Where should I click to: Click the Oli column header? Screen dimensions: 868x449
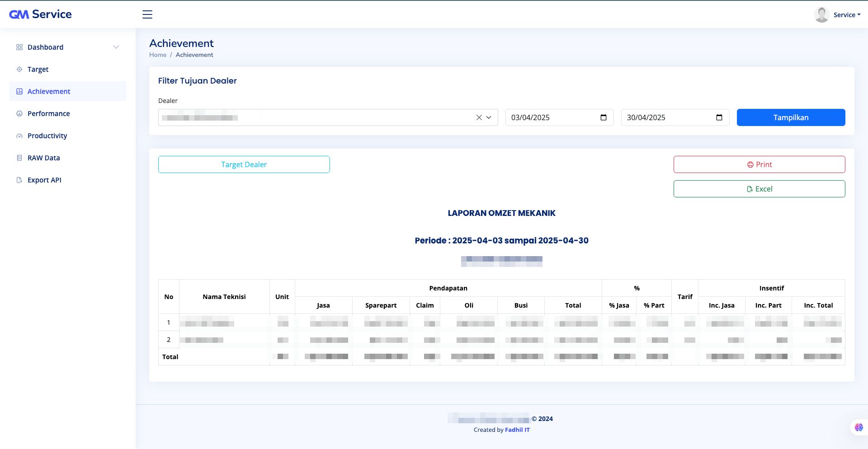coord(469,306)
